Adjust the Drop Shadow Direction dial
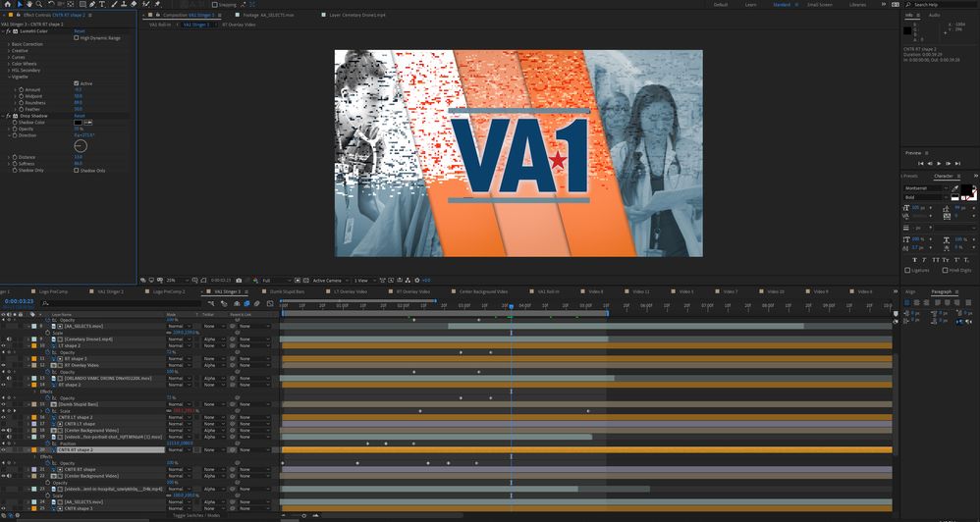The height and width of the screenshot is (522, 980). click(81, 146)
